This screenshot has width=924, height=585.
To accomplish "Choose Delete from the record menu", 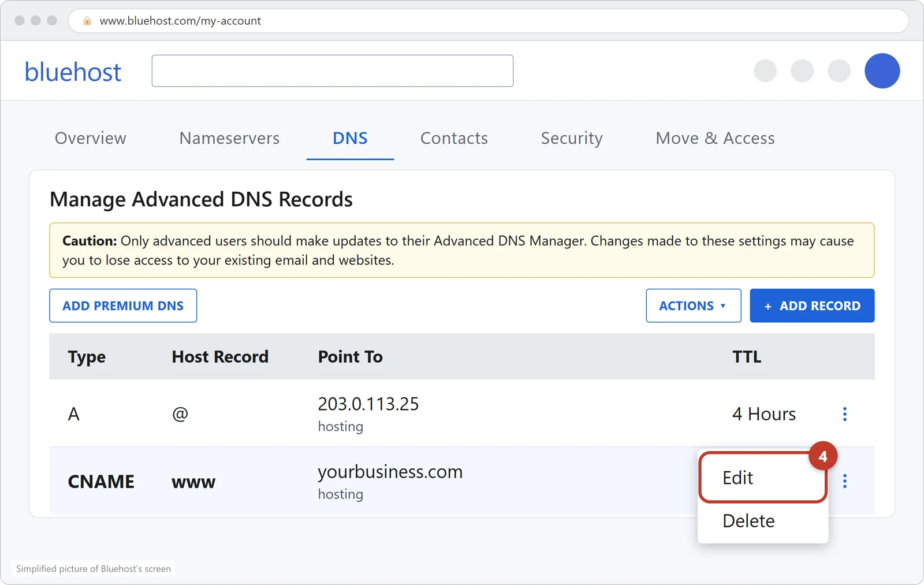I will tap(763, 521).
